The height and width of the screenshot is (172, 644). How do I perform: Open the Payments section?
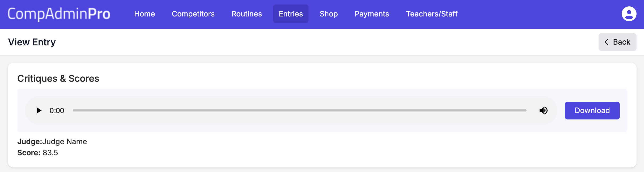[x=372, y=14]
